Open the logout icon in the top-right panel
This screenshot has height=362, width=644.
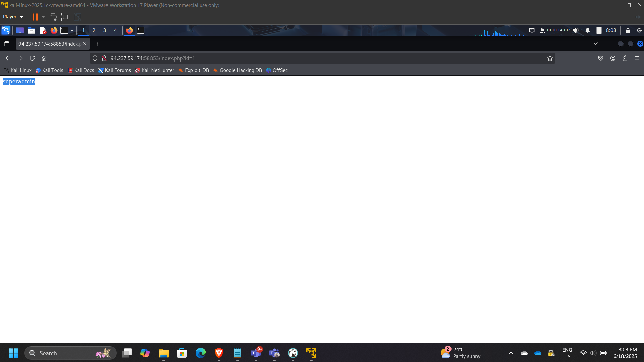tap(639, 30)
